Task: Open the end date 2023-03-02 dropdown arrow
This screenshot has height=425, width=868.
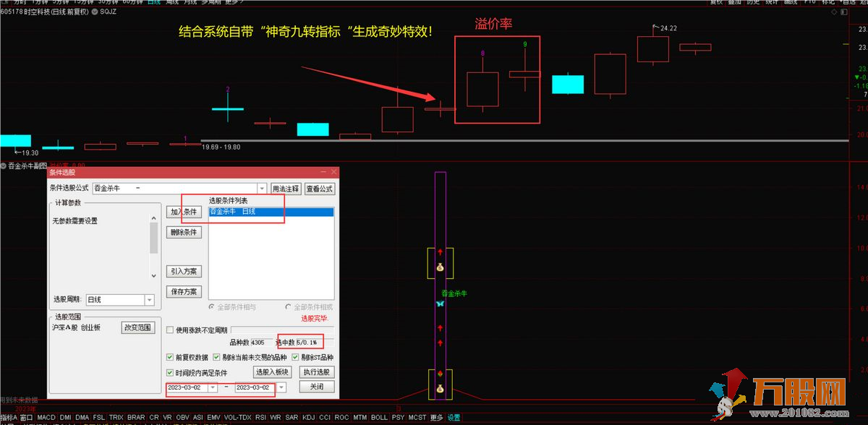Action: [x=281, y=387]
